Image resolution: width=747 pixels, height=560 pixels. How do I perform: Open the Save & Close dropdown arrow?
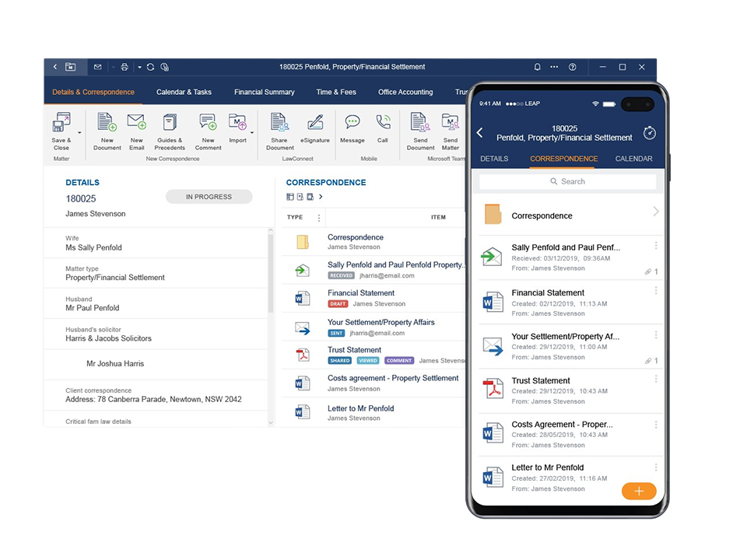(79, 132)
